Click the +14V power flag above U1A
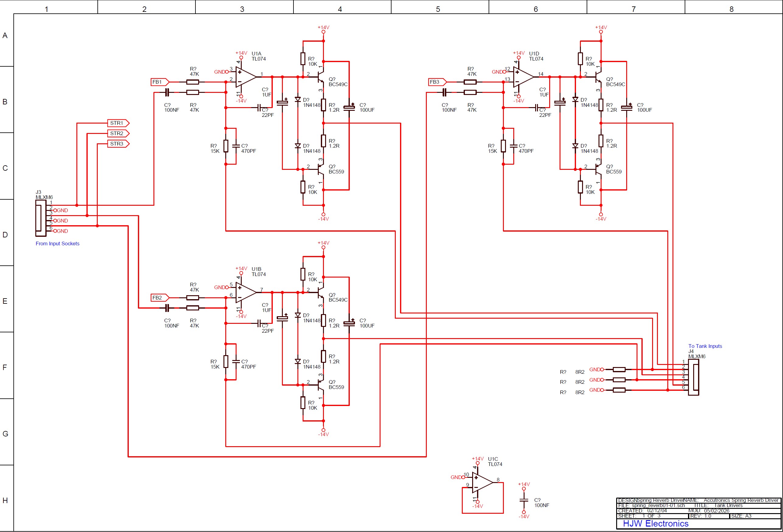783x532 pixels. point(241,57)
